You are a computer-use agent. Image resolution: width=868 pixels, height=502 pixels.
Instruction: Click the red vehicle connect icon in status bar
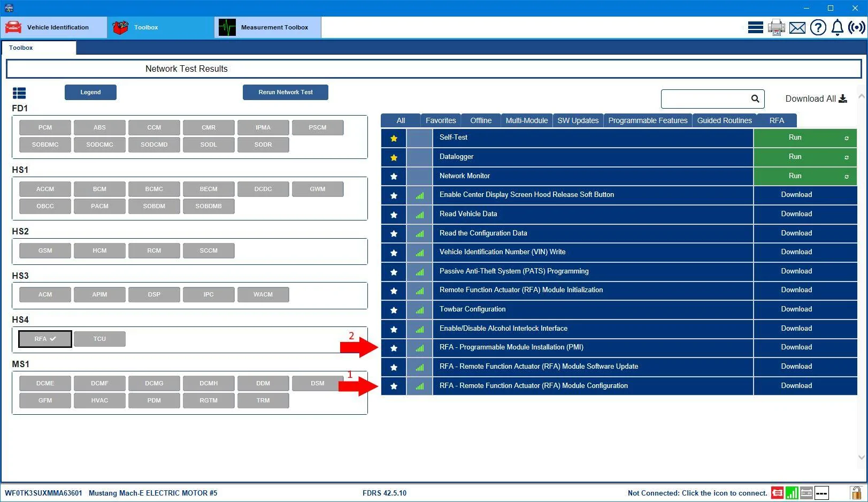click(777, 493)
